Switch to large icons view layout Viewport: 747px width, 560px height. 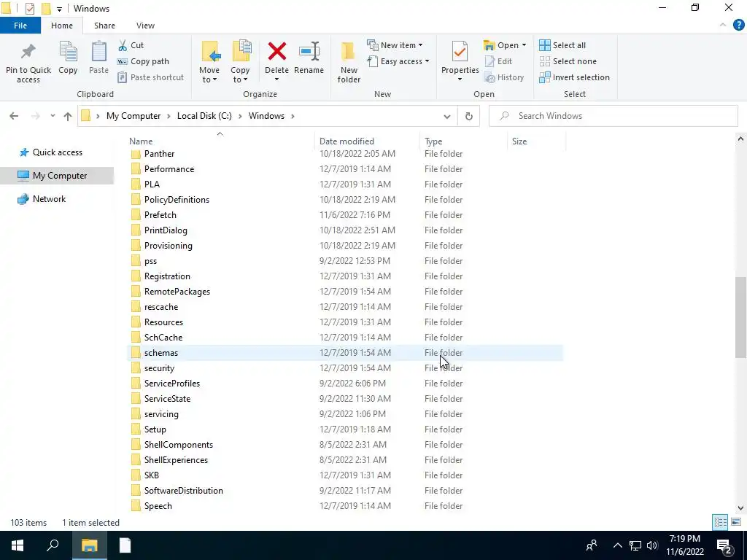735,522
